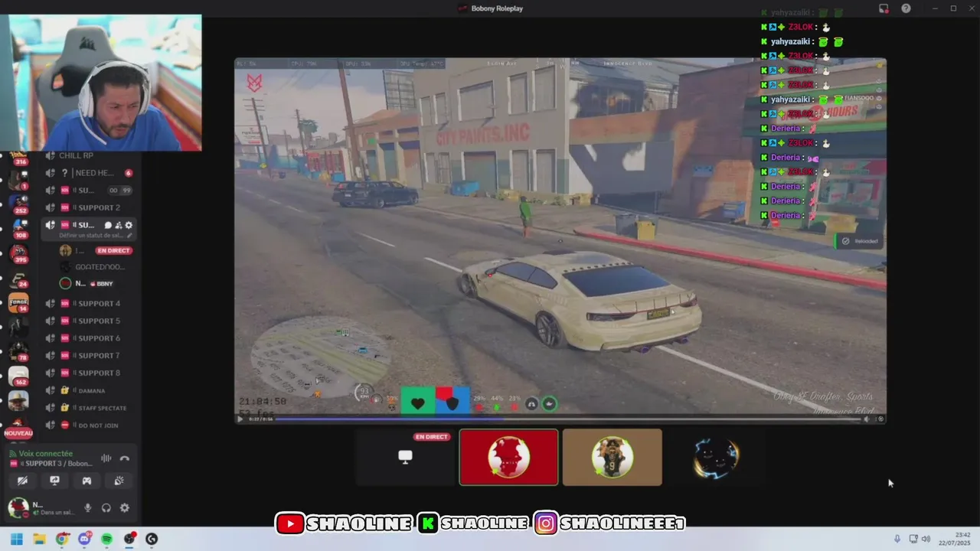Open the Discord help icon in title bar
Image resolution: width=980 pixels, height=551 pixels.
906,8
